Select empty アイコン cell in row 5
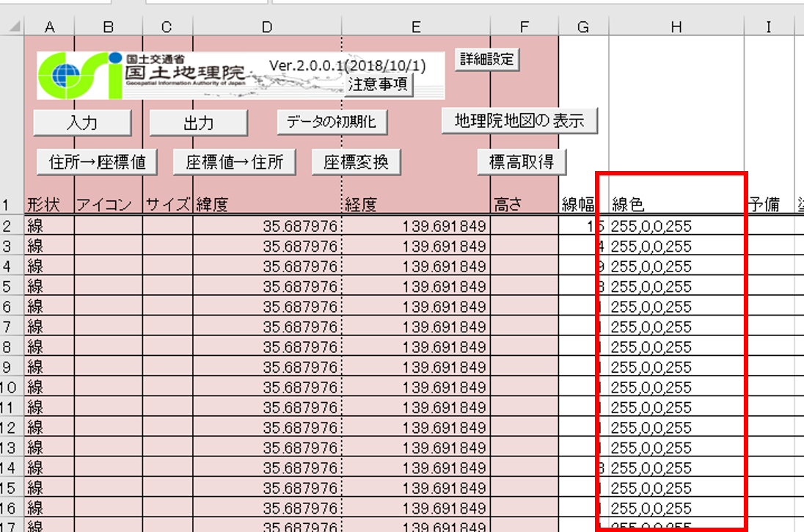Screen dimensions: 804x532 108,285
